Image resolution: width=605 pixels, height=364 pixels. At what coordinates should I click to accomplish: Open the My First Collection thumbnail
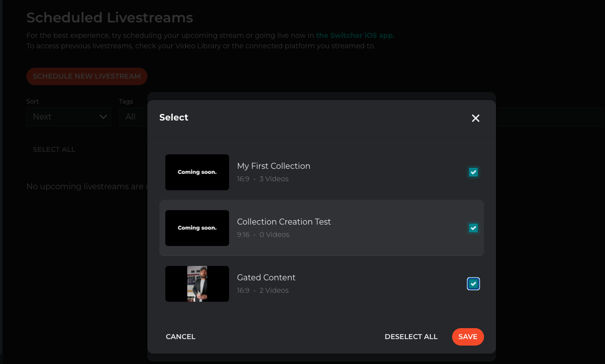197,172
